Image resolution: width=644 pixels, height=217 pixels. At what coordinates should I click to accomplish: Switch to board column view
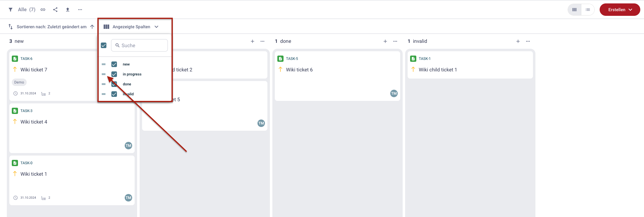pyautogui.click(x=575, y=10)
